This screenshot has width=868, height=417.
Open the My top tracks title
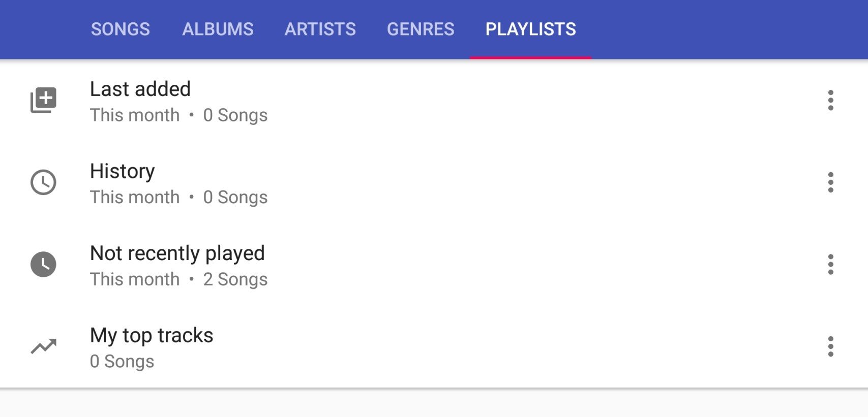point(152,336)
